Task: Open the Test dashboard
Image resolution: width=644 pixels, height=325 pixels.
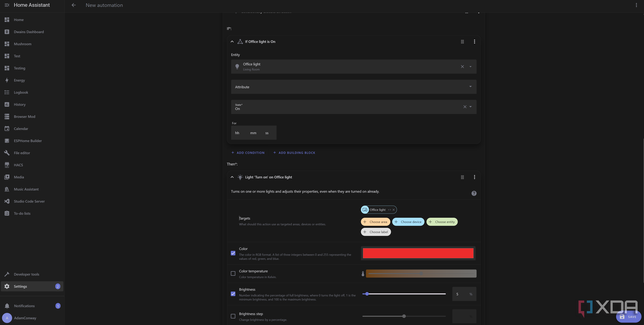Action: coord(32,56)
